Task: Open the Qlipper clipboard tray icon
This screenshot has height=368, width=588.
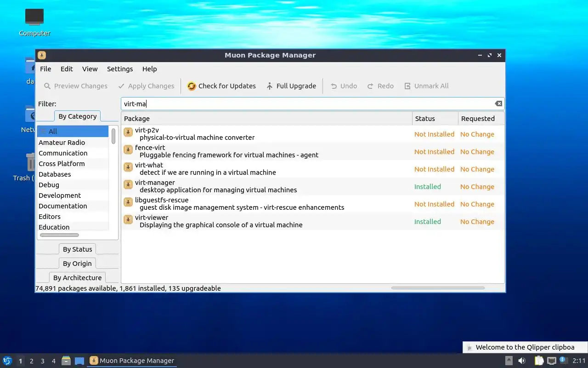Action: [x=539, y=361]
